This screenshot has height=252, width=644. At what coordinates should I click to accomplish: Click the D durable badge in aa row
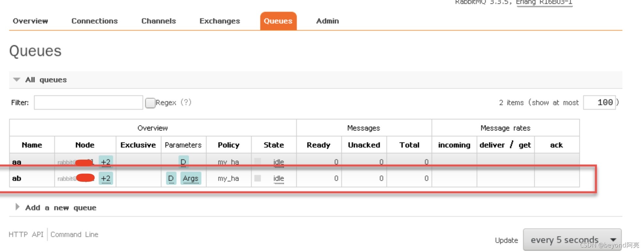click(183, 162)
